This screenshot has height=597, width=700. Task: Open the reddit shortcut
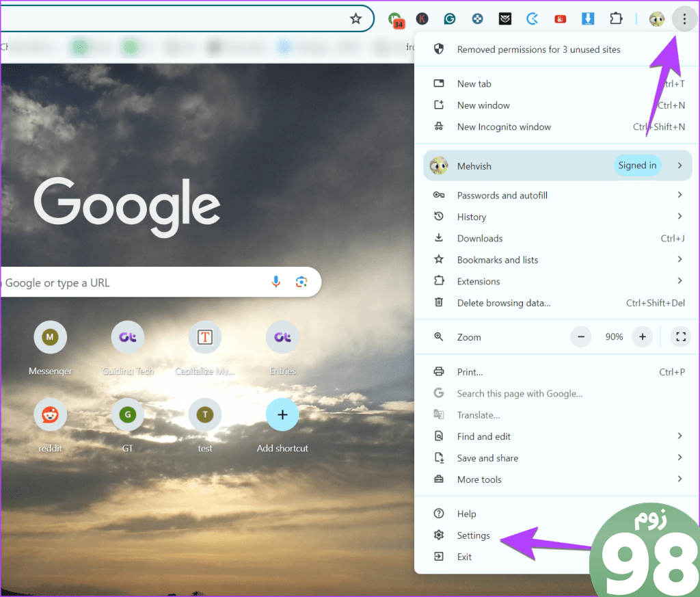tap(50, 425)
